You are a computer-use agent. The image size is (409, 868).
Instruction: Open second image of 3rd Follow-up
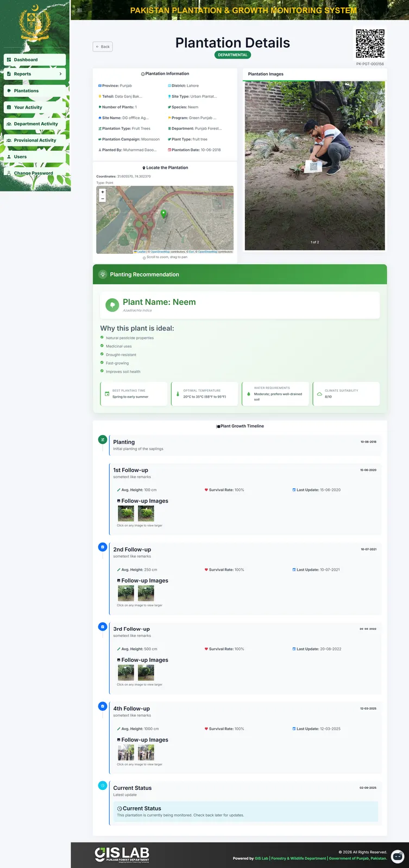[x=146, y=672]
